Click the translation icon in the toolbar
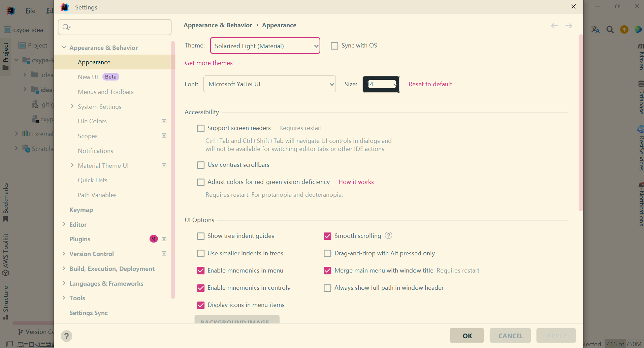This screenshot has height=348, width=644. point(595,30)
